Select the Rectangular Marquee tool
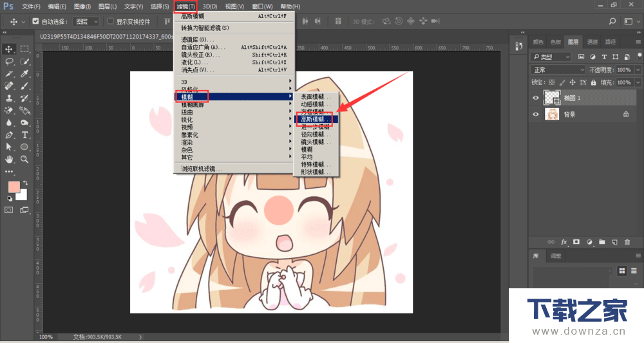644x343 pixels. (24, 50)
